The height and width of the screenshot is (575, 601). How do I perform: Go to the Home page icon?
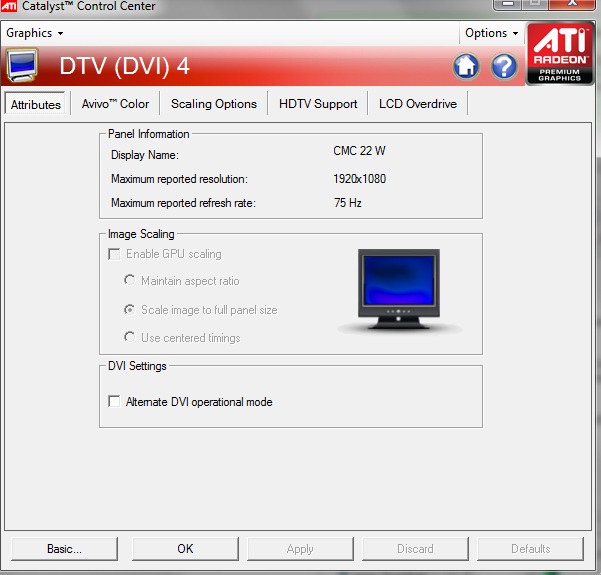click(466, 66)
